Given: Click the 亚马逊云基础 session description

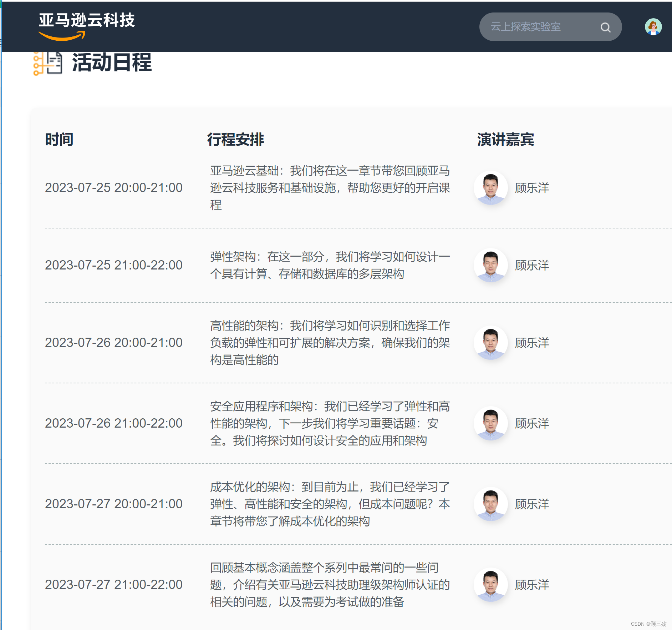Looking at the screenshot, I should (x=330, y=188).
